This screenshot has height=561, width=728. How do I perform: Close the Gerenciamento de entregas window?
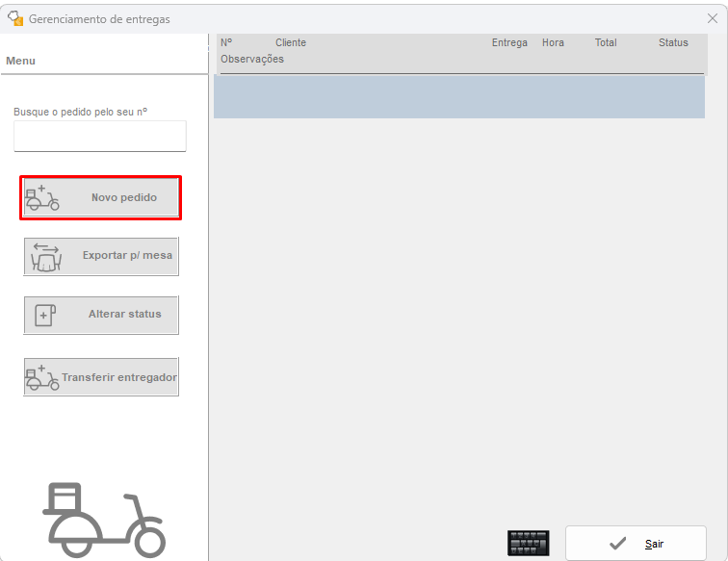pyautogui.click(x=712, y=18)
